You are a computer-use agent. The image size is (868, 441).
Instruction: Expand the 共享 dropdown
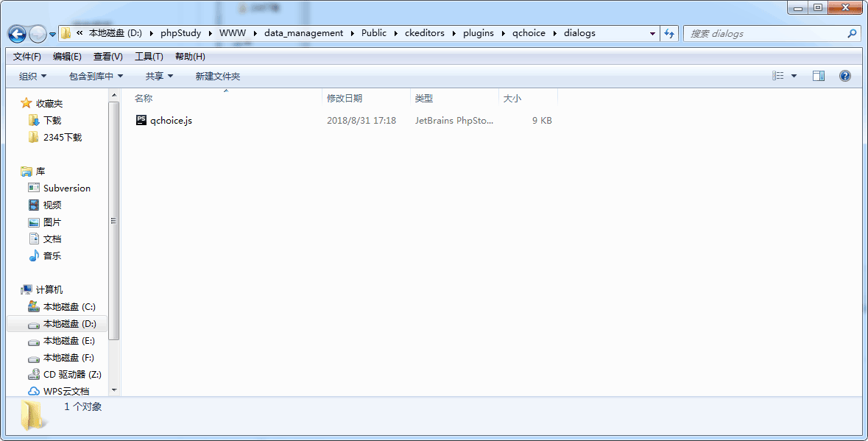point(159,77)
